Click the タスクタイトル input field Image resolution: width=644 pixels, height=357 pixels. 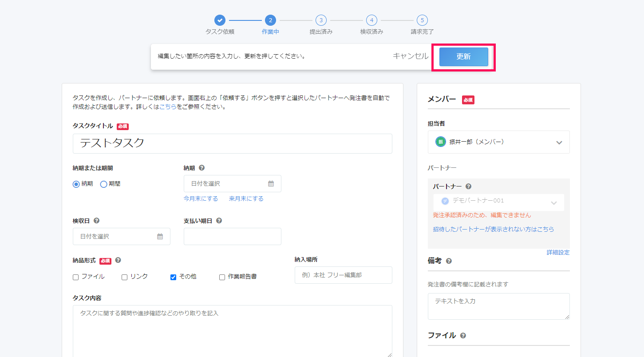click(233, 143)
